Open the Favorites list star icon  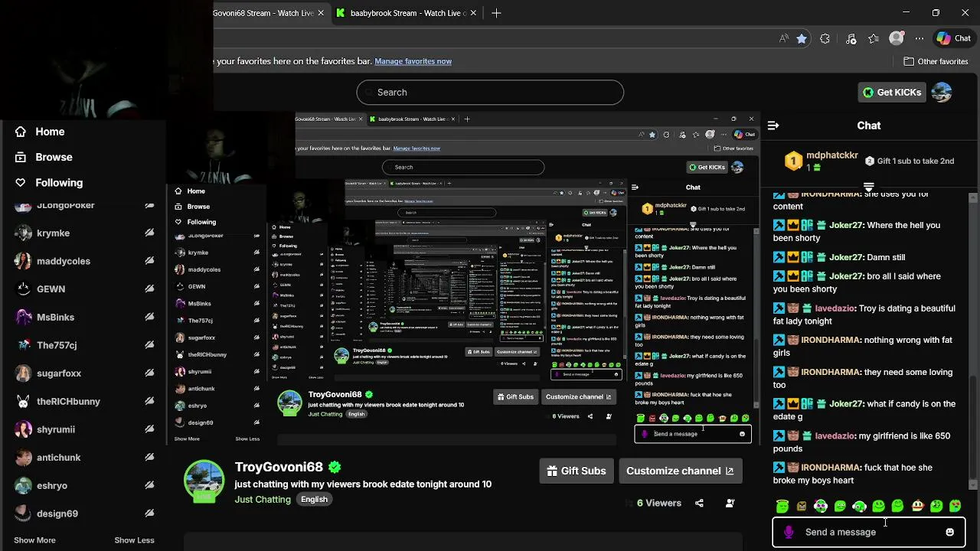[874, 38]
